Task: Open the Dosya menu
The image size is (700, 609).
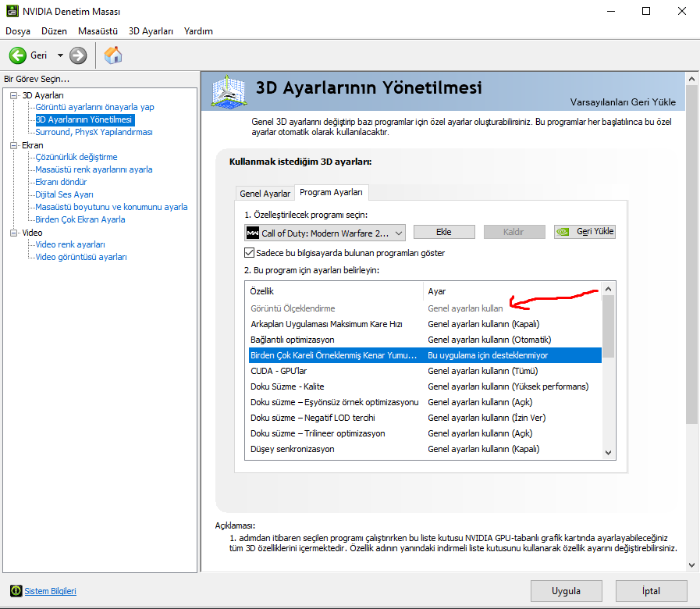Action: point(18,31)
